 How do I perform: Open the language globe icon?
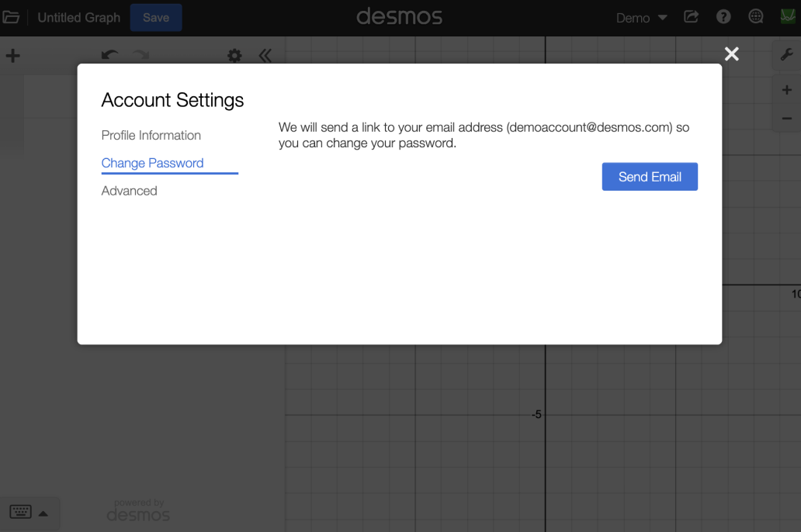pyautogui.click(x=755, y=17)
